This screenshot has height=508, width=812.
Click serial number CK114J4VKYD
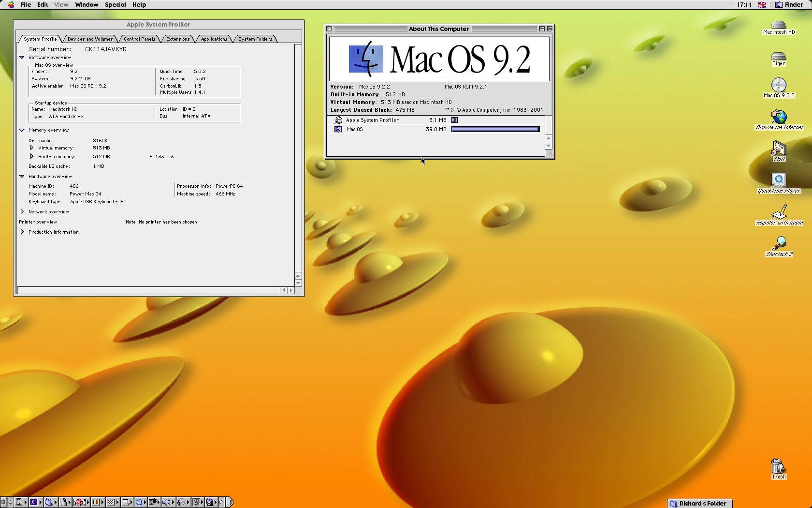coord(106,49)
